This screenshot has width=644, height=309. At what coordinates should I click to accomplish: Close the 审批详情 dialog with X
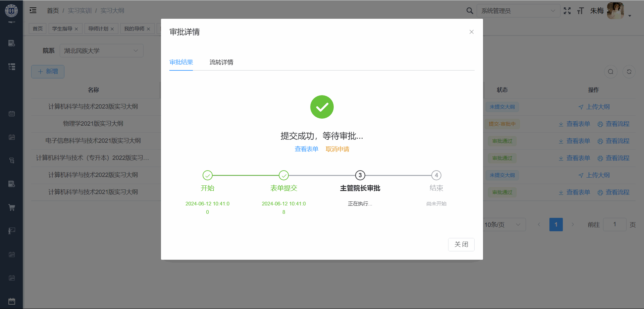click(x=471, y=32)
